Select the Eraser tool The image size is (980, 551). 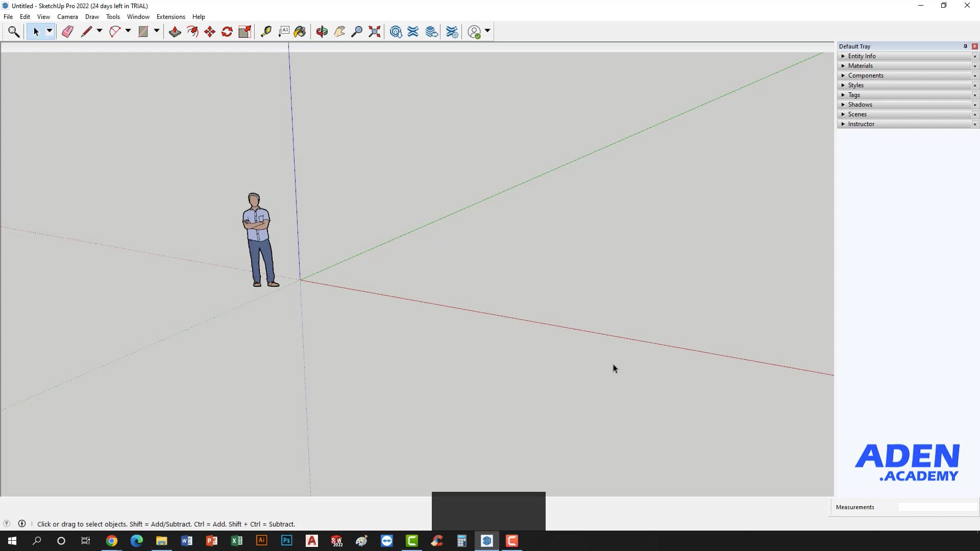(67, 31)
